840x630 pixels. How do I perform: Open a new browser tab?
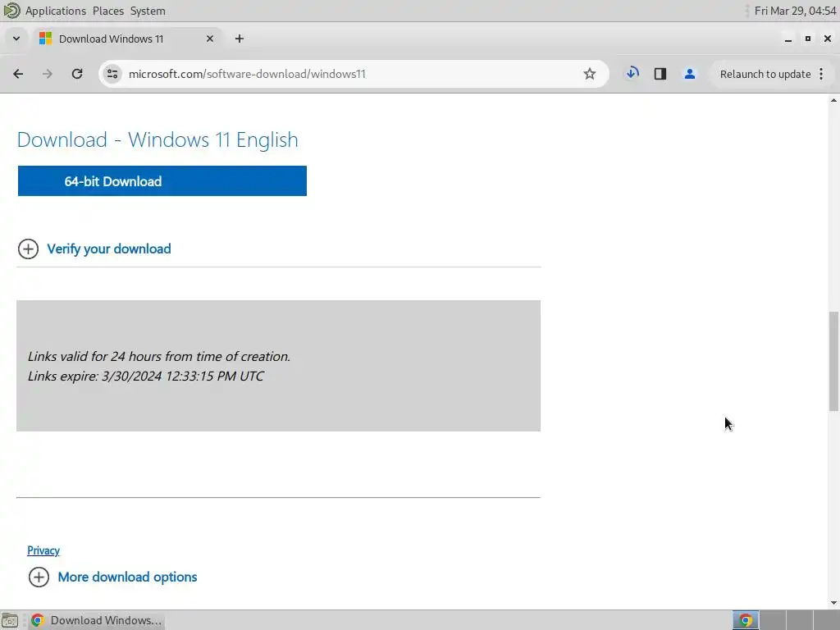click(240, 39)
